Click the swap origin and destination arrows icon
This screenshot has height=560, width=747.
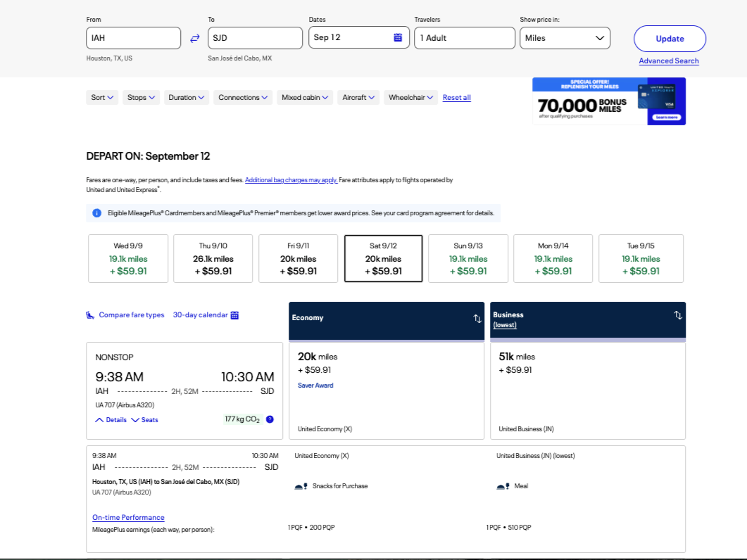pos(195,39)
